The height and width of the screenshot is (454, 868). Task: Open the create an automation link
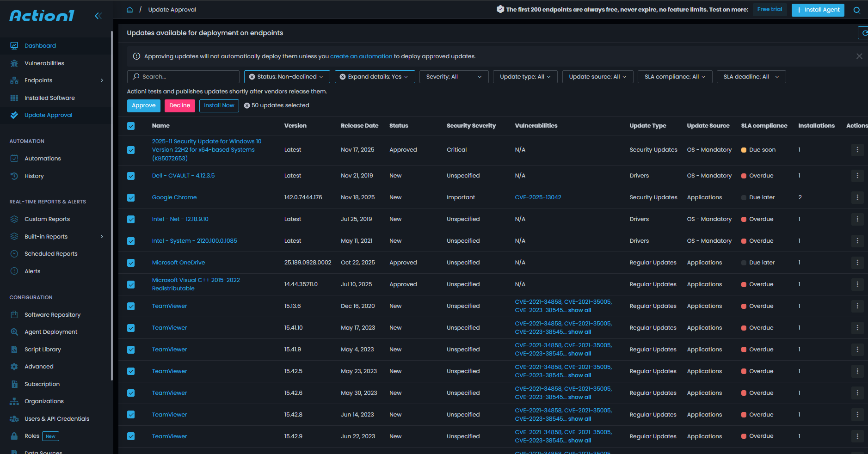click(361, 56)
